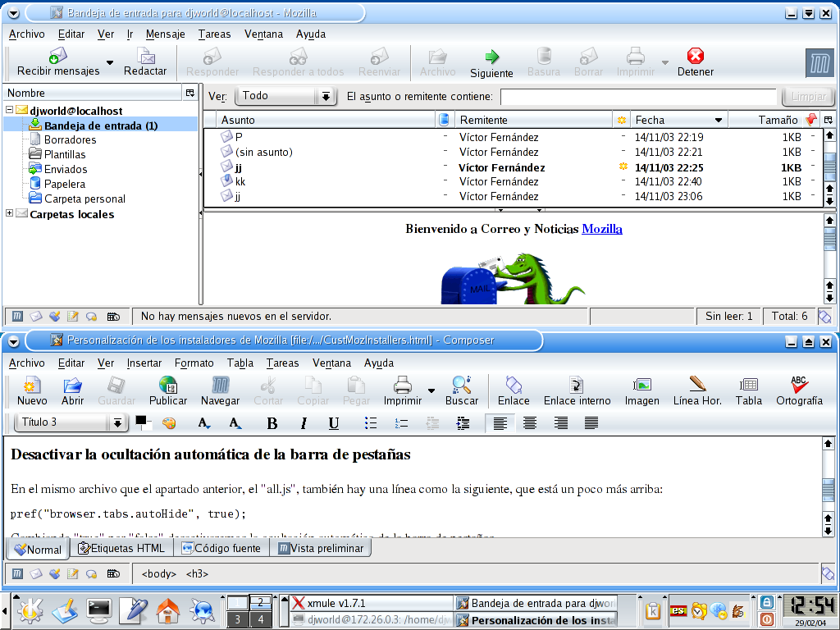Toggle flag mark on 14/11/03 22:25 message
The height and width of the screenshot is (630, 840).
tap(813, 167)
